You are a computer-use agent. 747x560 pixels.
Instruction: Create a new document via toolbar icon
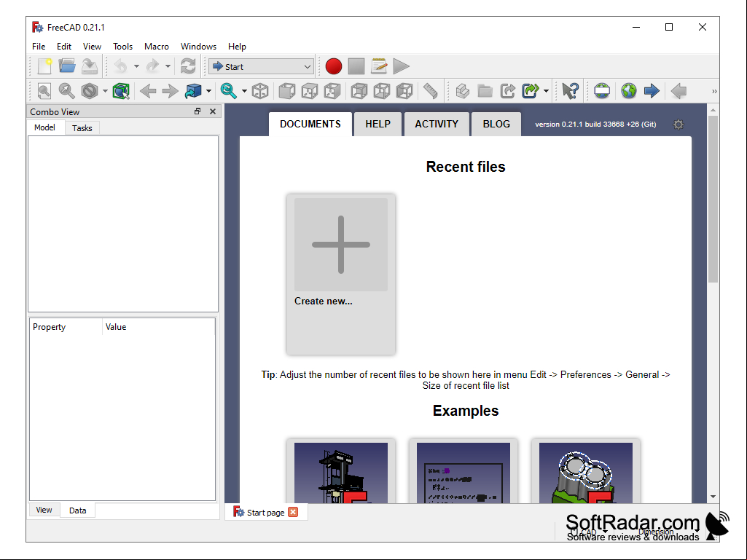[44, 66]
